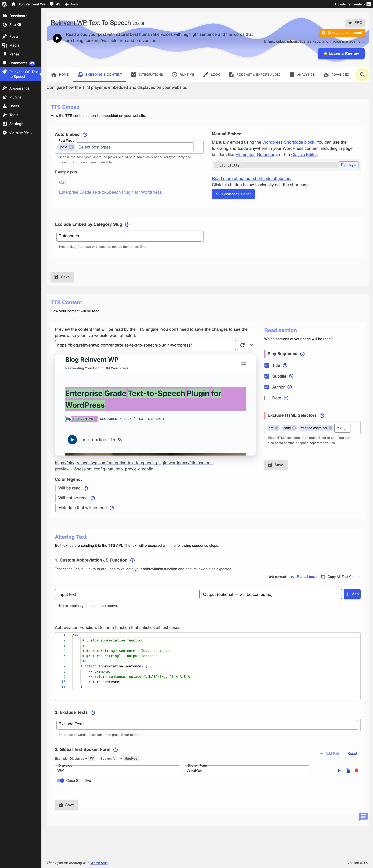Remove the 'post' chip from Post Types
The width and height of the screenshot is (373, 868).
[71, 147]
